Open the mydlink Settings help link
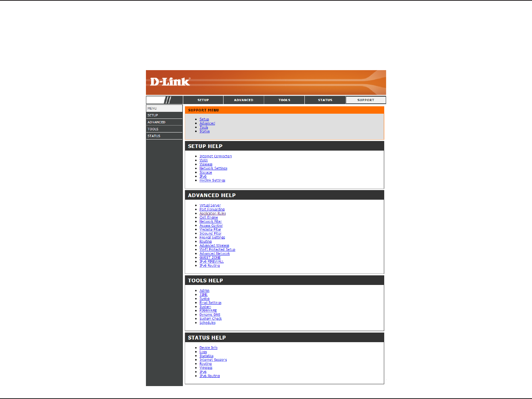 tap(212, 181)
